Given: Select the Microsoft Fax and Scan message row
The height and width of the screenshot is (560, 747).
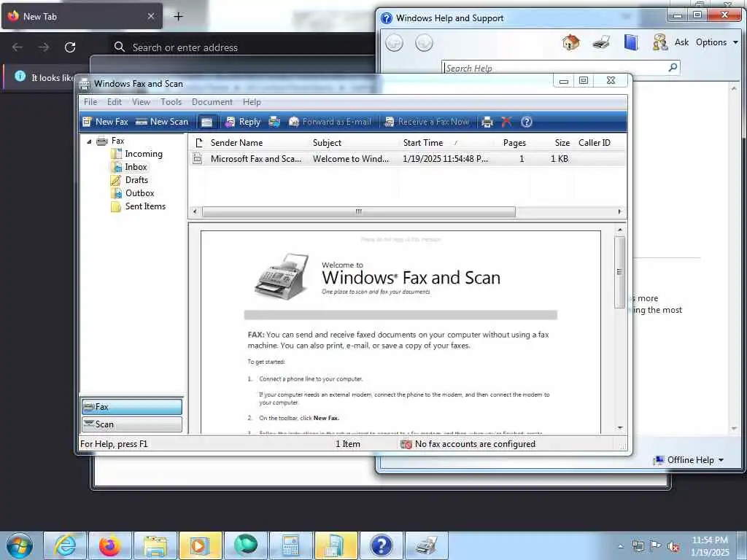Looking at the screenshot, I should click(407, 159).
